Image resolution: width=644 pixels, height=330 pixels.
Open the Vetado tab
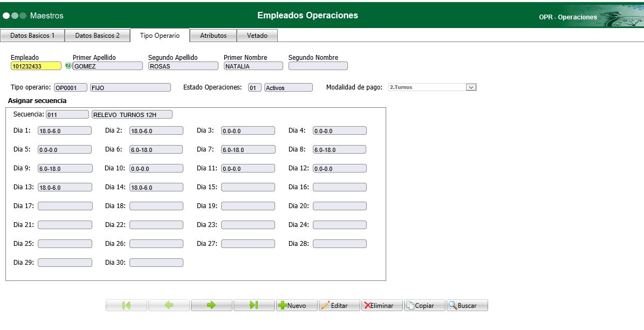[257, 36]
